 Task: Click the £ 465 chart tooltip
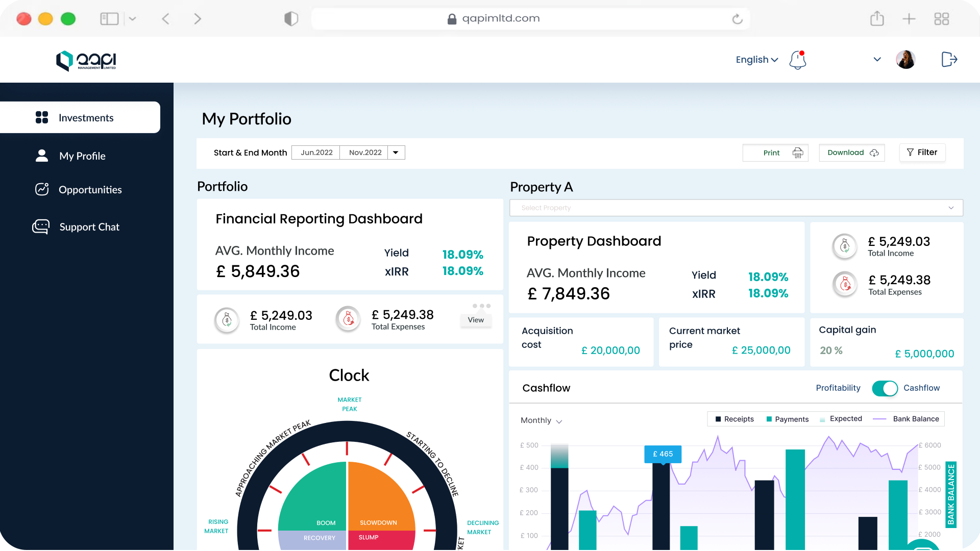(x=663, y=454)
